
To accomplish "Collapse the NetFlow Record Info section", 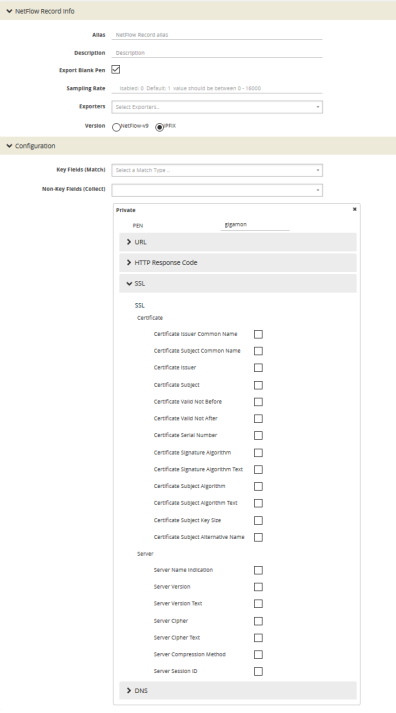I will coord(9,11).
